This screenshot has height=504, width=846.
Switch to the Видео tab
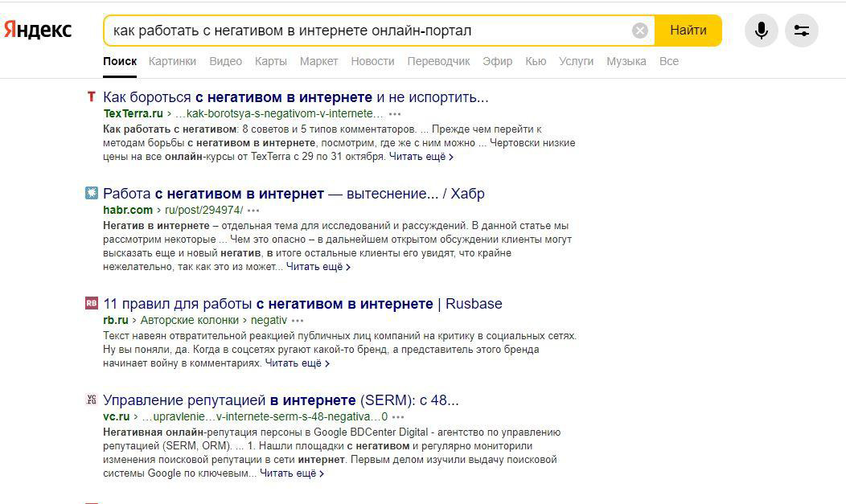(x=225, y=61)
